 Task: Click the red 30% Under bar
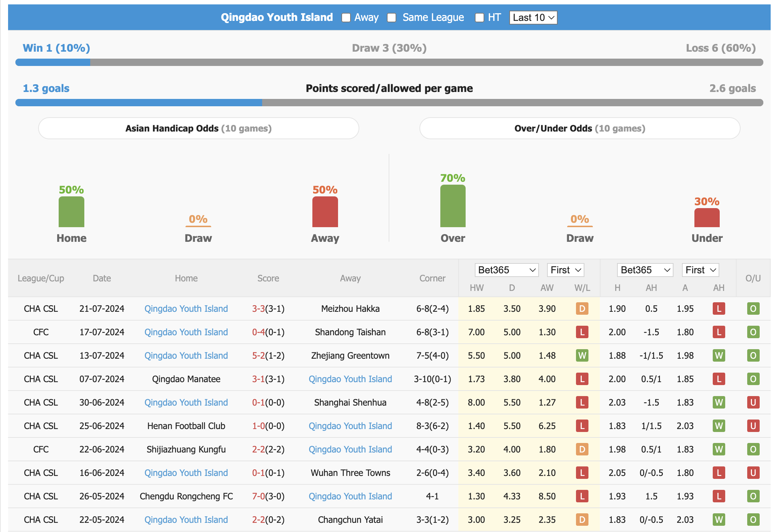(707, 218)
